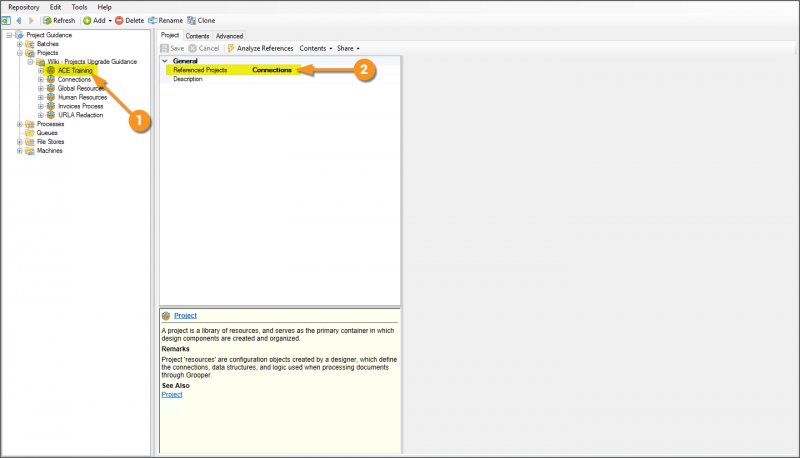Expand the Human Resources project
800x458 pixels.
(x=41, y=97)
